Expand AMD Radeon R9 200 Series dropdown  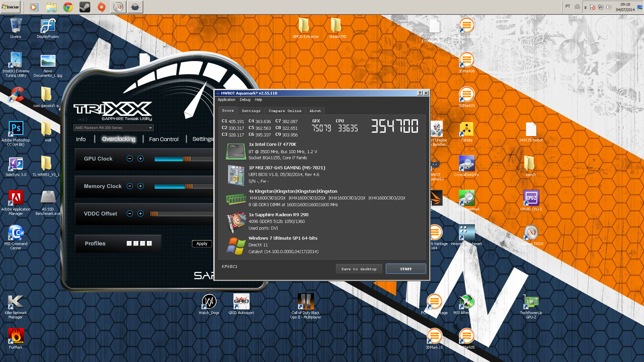(x=113, y=128)
